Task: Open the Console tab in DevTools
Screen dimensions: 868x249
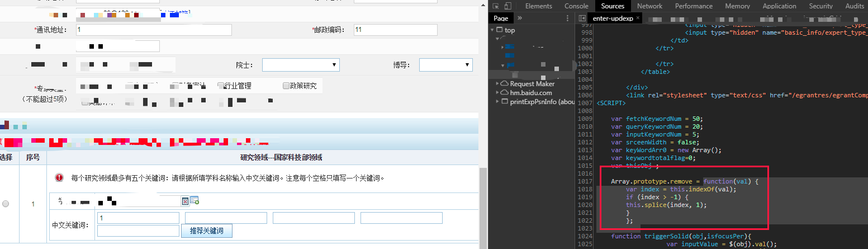Action: [576, 6]
